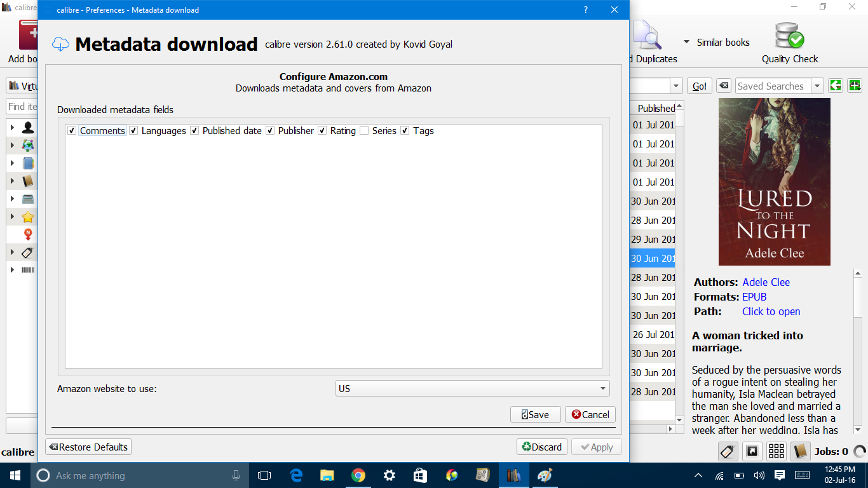Enable the Series metadata field

364,131
